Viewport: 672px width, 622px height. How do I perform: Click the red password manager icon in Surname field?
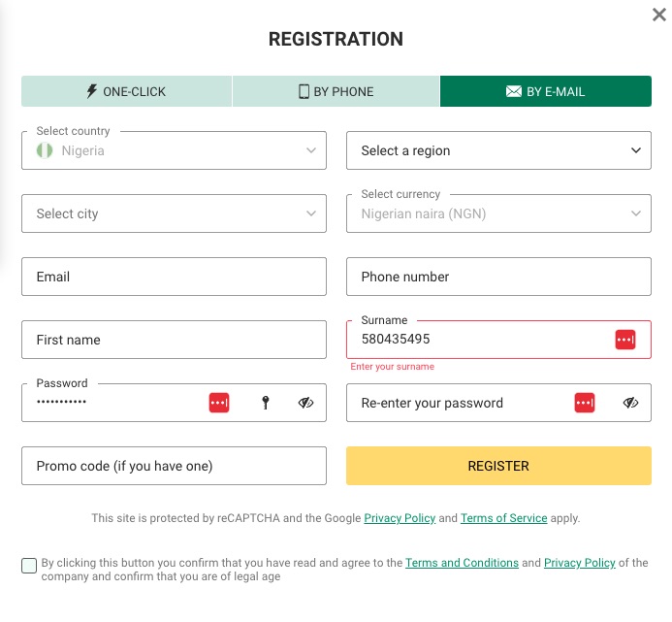click(x=625, y=340)
